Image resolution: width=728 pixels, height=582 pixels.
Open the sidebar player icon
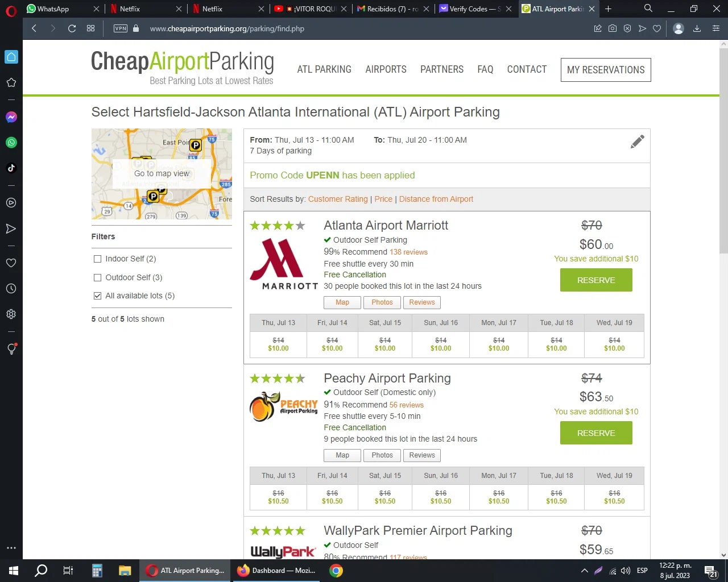[x=11, y=203]
